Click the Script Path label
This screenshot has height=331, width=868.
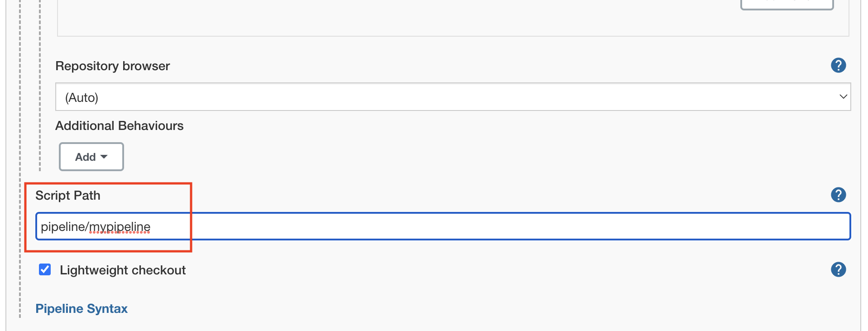click(x=68, y=196)
